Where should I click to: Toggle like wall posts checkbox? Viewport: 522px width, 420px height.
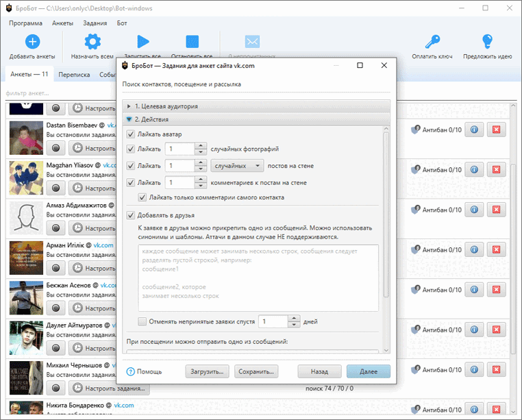click(131, 166)
